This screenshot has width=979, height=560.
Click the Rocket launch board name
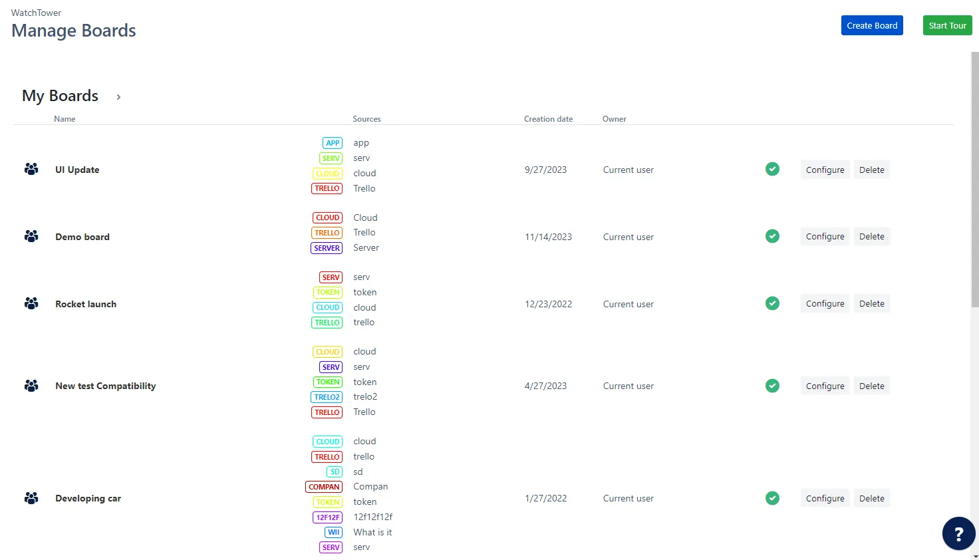[86, 304]
